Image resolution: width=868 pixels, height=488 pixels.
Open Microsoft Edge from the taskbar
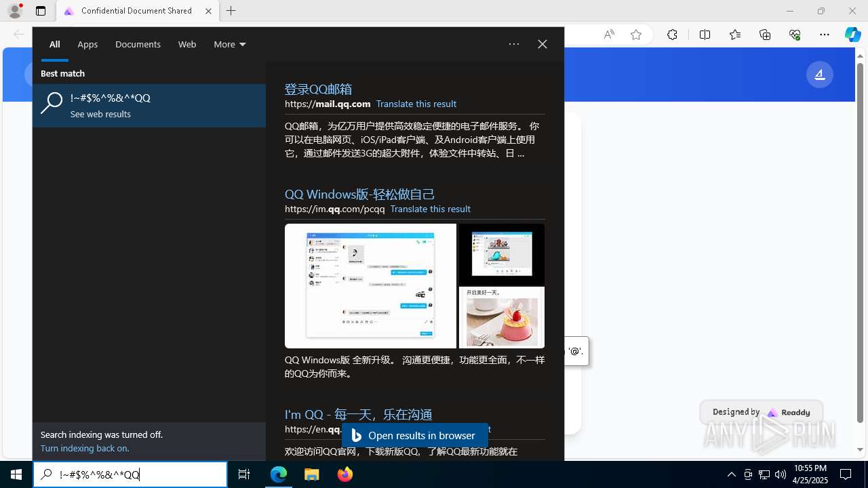279,474
